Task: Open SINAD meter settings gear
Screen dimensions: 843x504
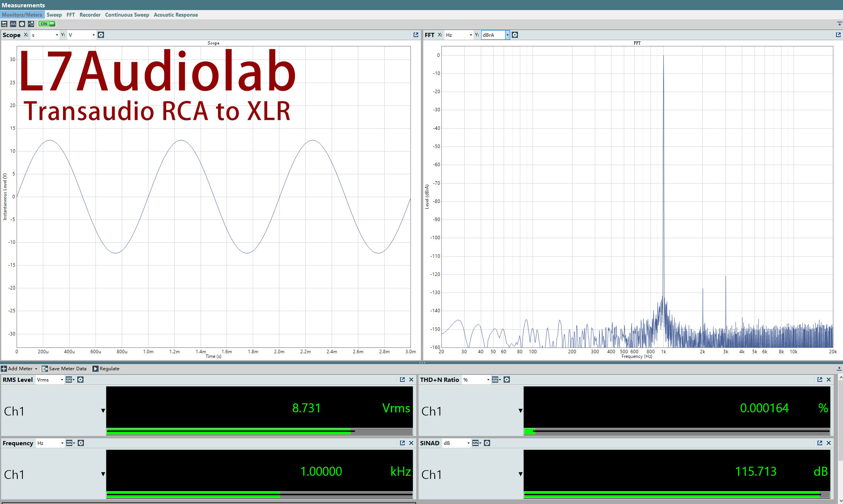Action: [487, 443]
